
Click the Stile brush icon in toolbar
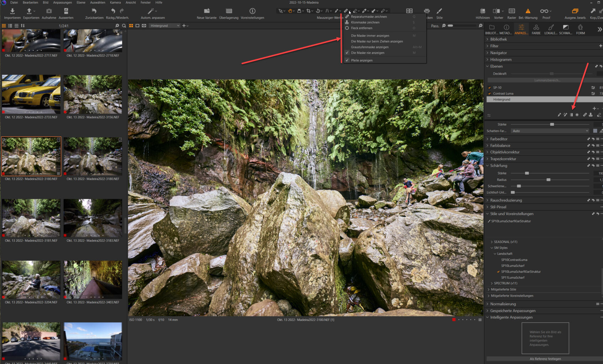439,11
